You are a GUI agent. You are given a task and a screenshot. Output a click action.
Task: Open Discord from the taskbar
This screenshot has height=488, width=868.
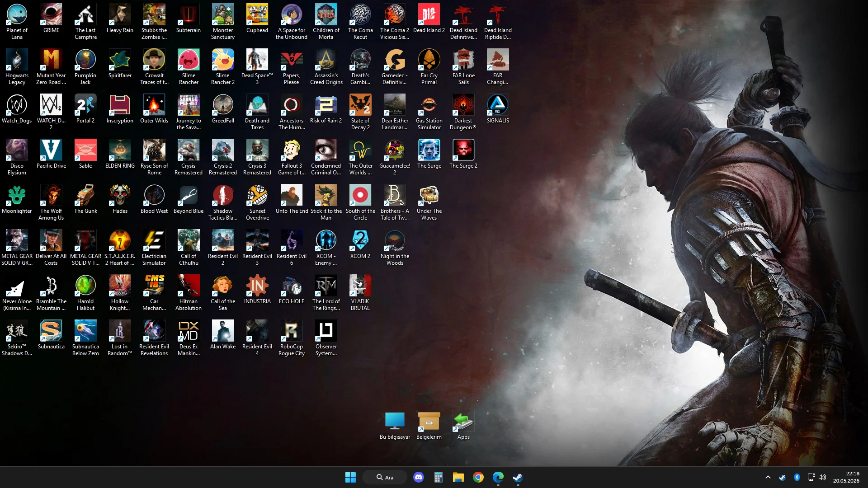419,477
